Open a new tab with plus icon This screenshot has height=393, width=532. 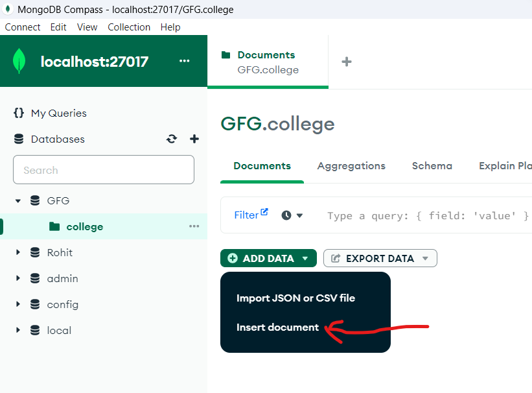[x=347, y=62]
